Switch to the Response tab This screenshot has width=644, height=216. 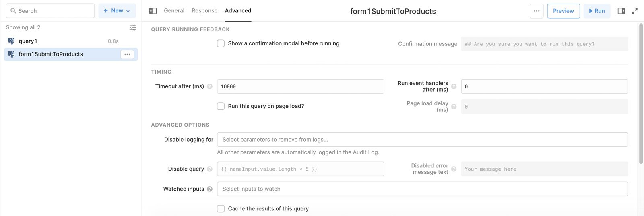pyautogui.click(x=204, y=11)
